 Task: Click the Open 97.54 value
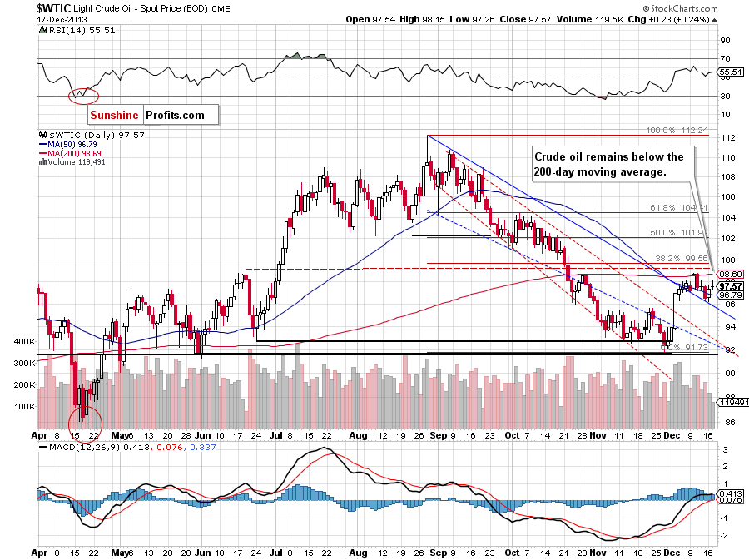pos(370,20)
